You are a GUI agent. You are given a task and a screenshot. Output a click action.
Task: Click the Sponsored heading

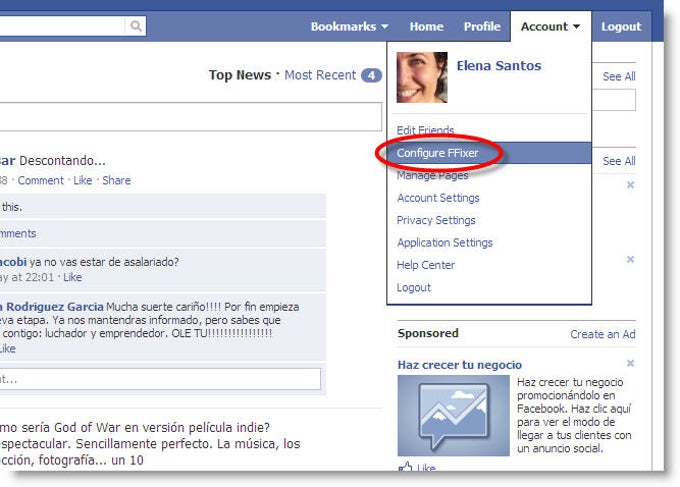[428, 333]
